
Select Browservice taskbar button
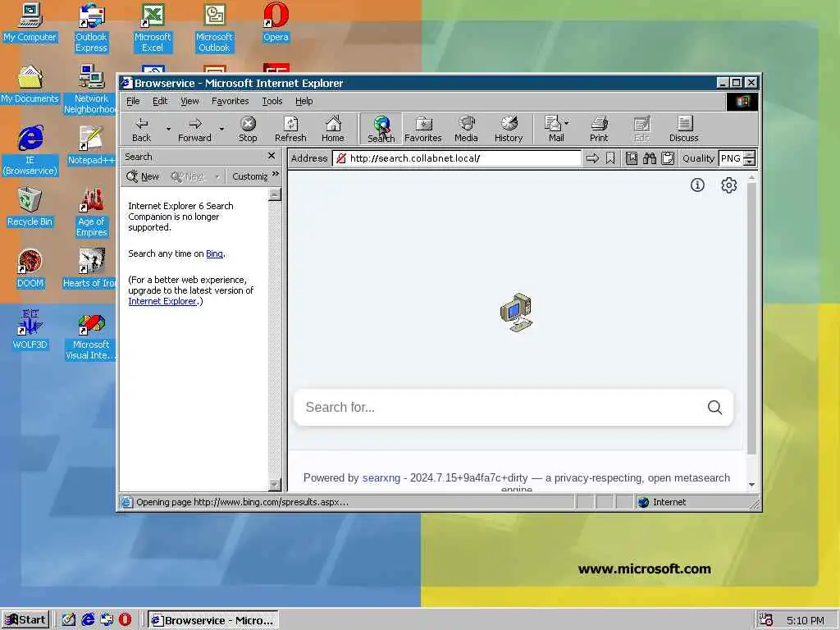pos(212,620)
